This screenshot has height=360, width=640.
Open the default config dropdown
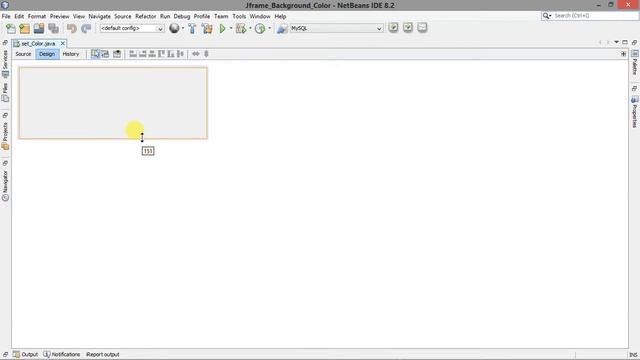132,28
